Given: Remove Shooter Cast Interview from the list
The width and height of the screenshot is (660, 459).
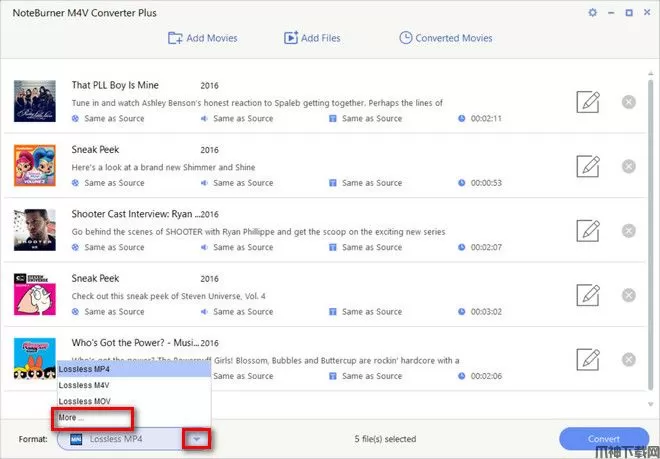Looking at the screenshot, I should point(628,230).
